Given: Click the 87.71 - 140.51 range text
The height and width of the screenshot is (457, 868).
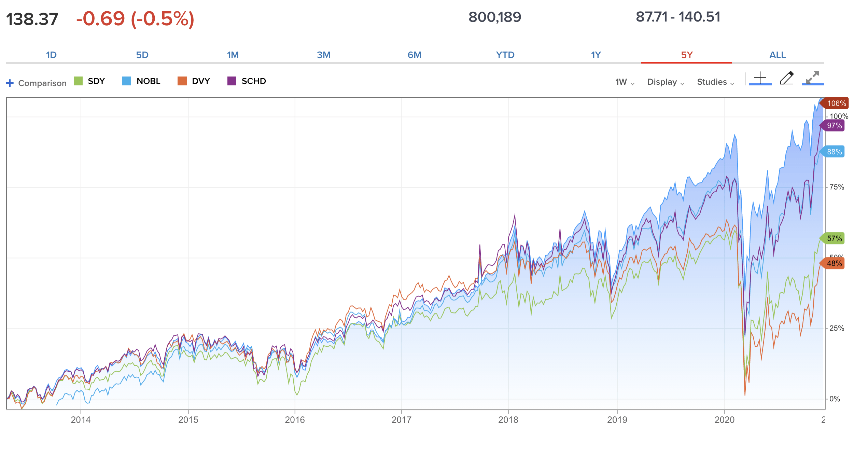Looking at the screenshot, I should coord(678,17).
